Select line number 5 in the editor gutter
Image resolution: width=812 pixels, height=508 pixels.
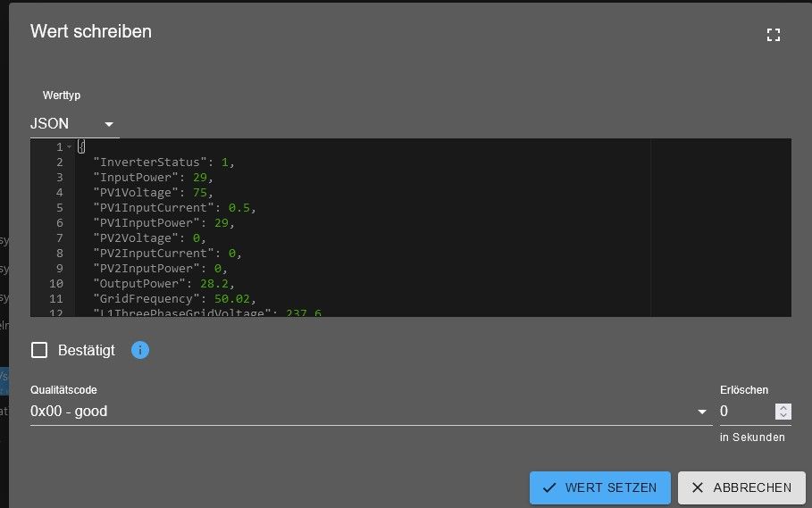[x=59, y=208]
